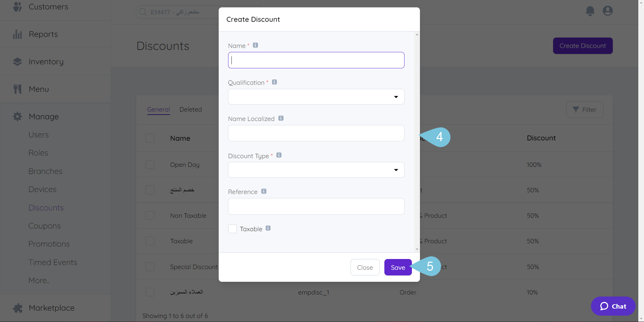Click the empdisc_1 reference cell

(x=314, y=292)
